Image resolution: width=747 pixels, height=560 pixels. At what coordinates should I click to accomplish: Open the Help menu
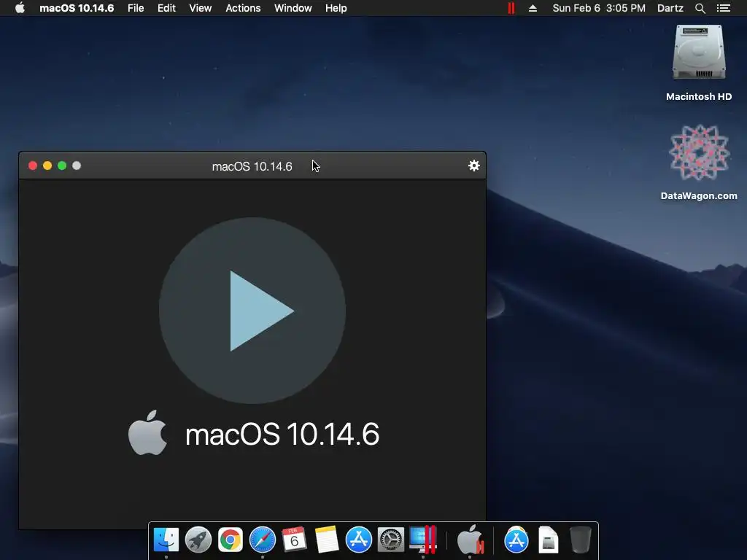click(336, 8)
